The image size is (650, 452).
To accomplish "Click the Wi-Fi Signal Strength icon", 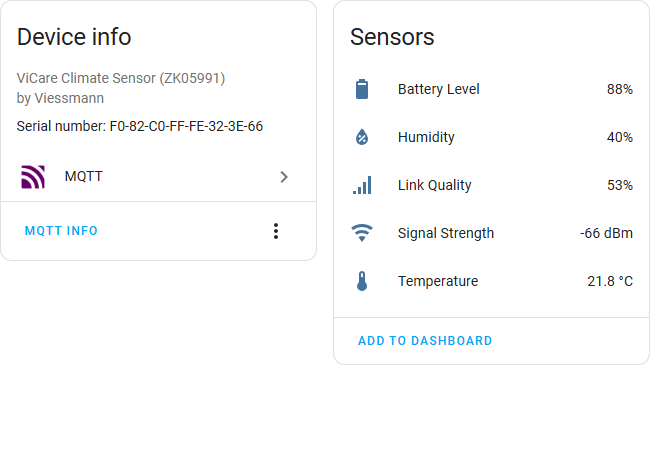I will point(362,233).
